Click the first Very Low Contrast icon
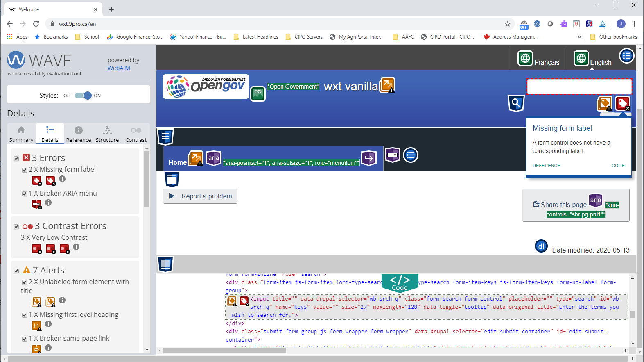 tap(37, 248)
